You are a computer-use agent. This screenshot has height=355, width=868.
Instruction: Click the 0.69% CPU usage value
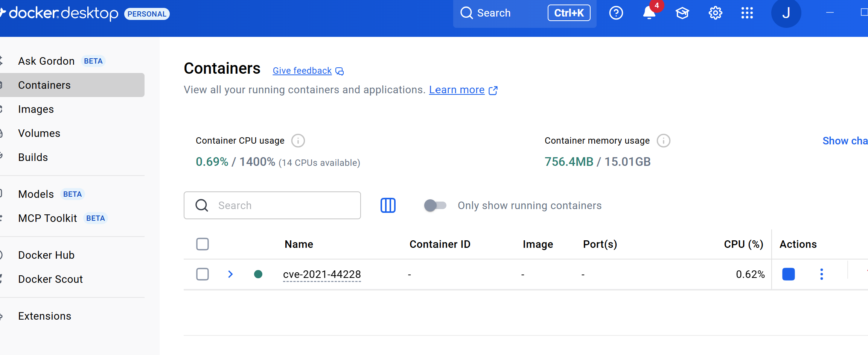(x=212, y=162)
